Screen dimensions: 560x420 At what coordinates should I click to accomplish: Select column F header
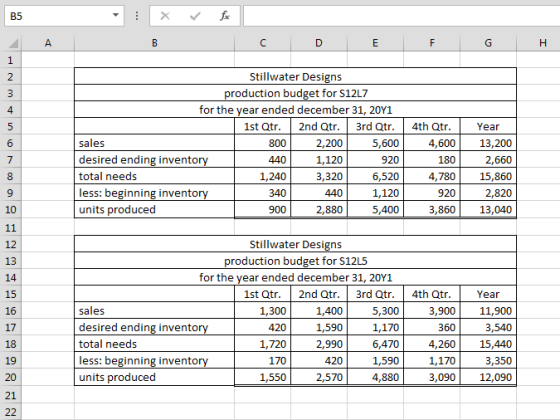point(432,43)
